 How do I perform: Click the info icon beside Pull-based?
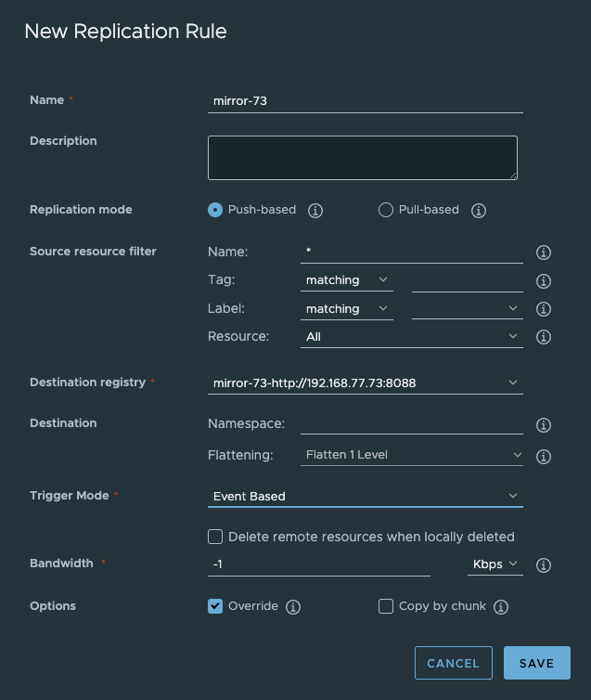(479, 210)
